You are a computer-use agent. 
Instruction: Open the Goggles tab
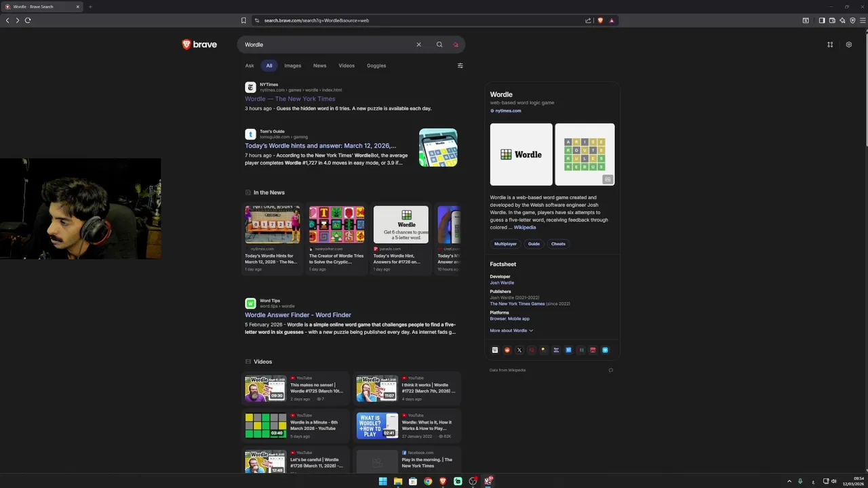[x=376, y=66]
